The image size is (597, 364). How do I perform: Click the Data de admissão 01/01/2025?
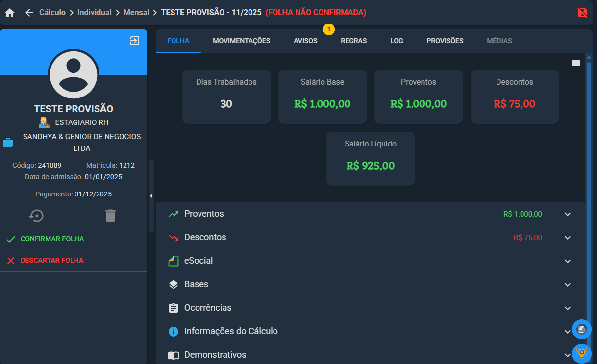tap(74, 177)
